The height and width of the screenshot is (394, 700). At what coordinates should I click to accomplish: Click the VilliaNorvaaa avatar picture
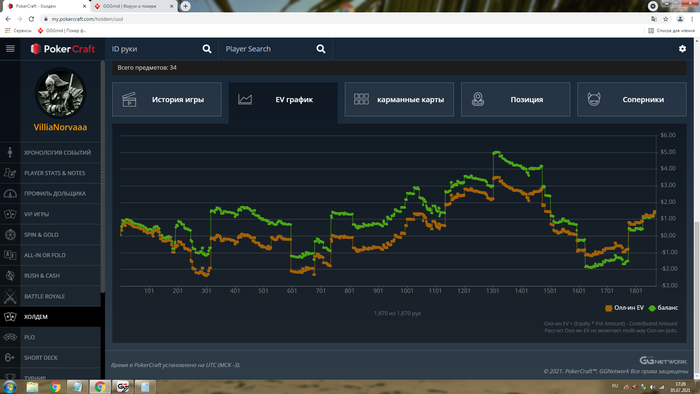[60, 93]
